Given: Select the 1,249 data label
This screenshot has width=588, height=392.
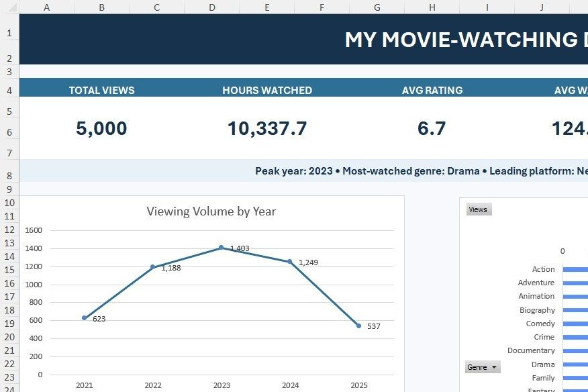Looking at the screenshot, I should tap(308, 262).
